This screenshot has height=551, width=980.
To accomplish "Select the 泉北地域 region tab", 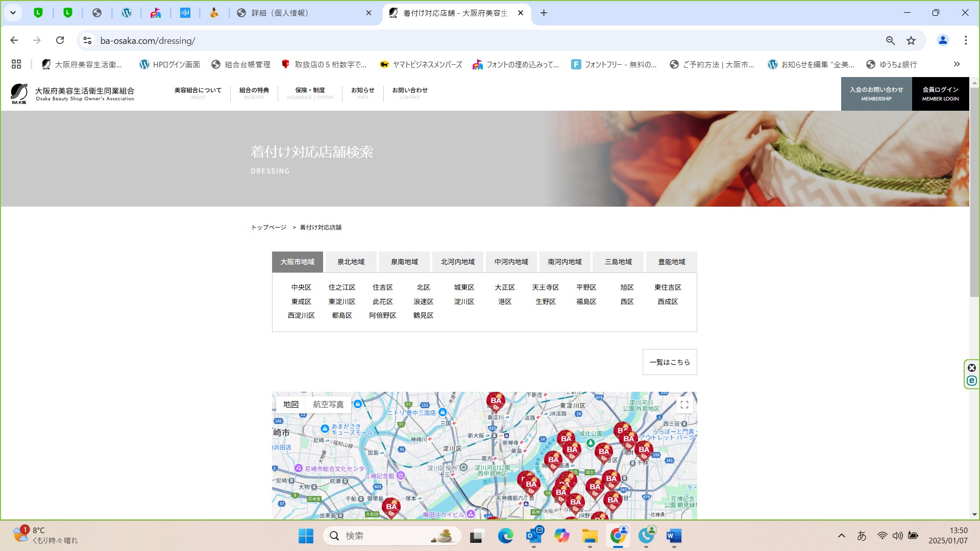I will click(x=351, y=262).
